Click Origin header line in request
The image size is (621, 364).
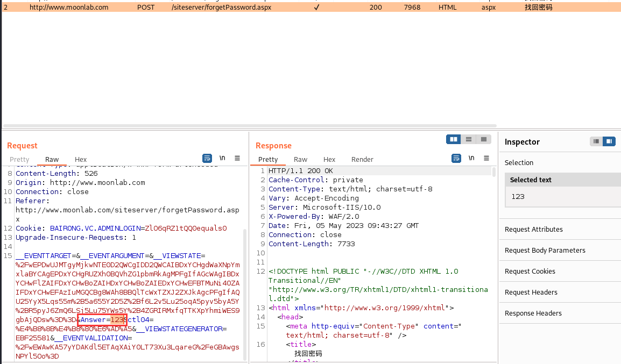tap(80, 182)
